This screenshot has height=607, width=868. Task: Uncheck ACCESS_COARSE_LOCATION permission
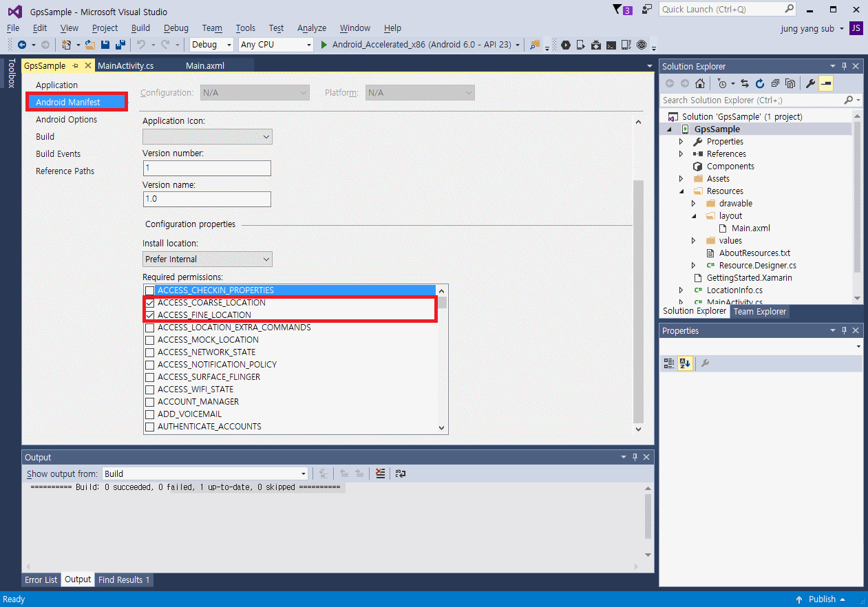point(149,303)
